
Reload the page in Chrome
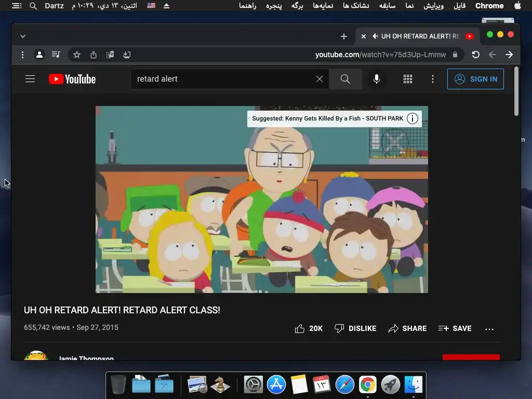point(476,55)
